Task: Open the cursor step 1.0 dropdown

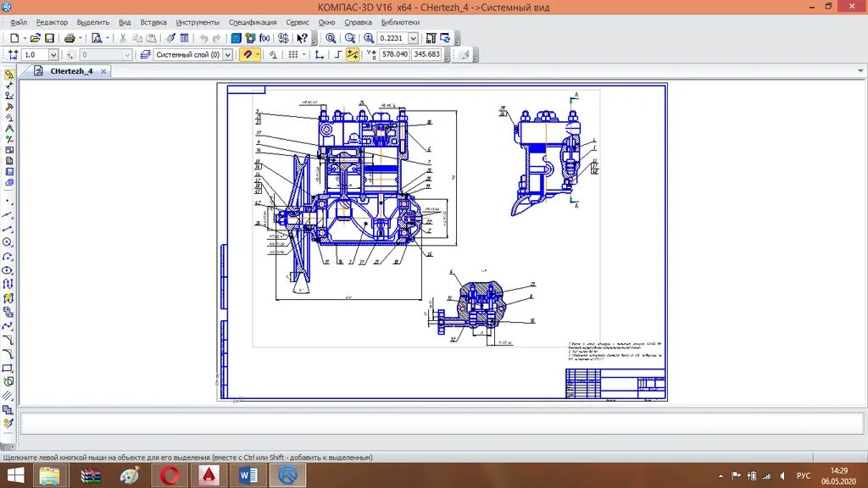Action: coord(53,55)
